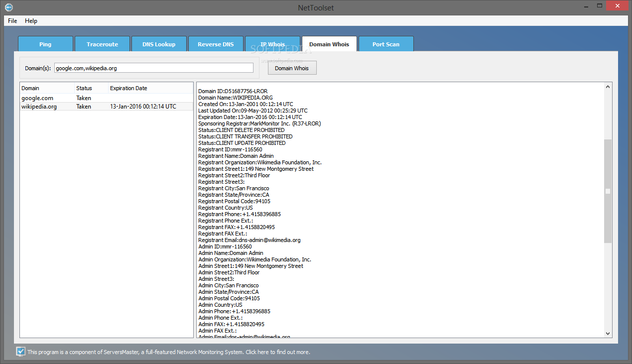Click Admin FAX:+1.4158820495 line

point(231,324)
